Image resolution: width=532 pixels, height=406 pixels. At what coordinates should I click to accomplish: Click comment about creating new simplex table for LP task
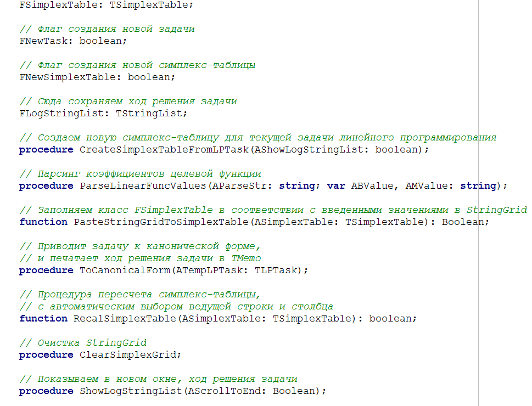coord(258,138)
